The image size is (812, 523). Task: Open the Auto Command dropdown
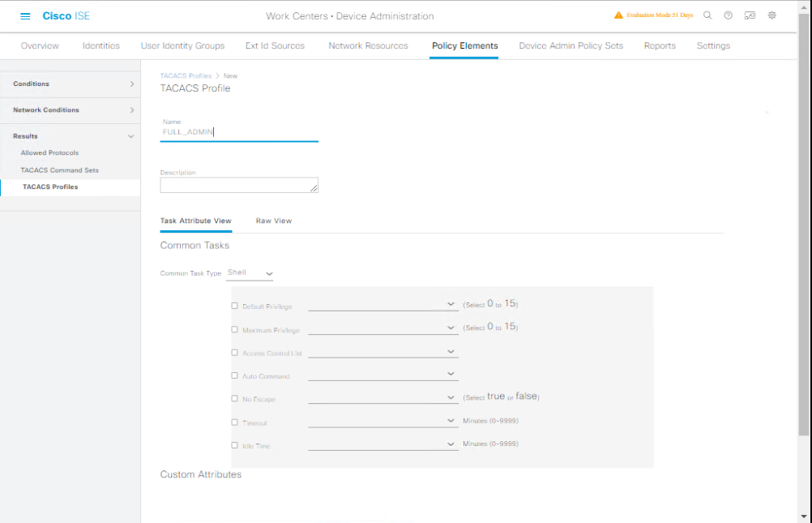pos(383,375)
